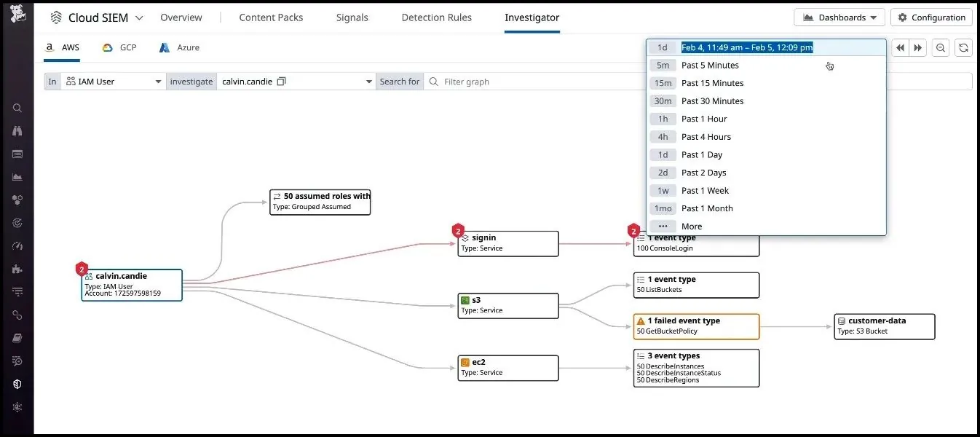
Task: Open the gauge speedometer icon in the sidebar
Action: tap(17, 246)
